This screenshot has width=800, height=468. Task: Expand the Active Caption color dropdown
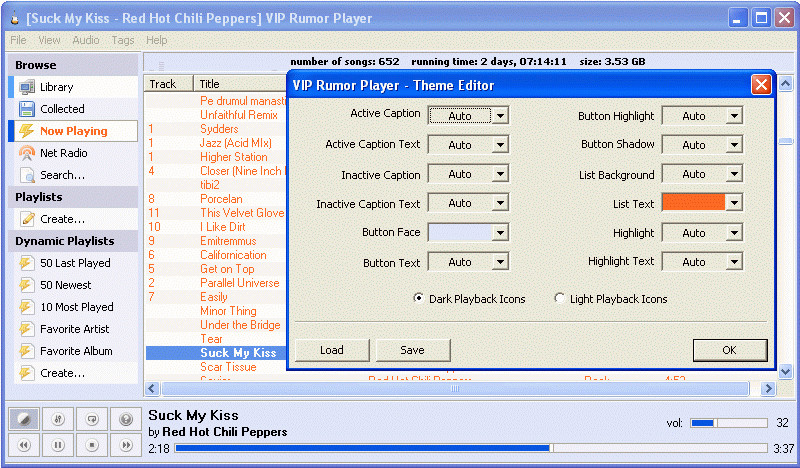tap(500, 116)
